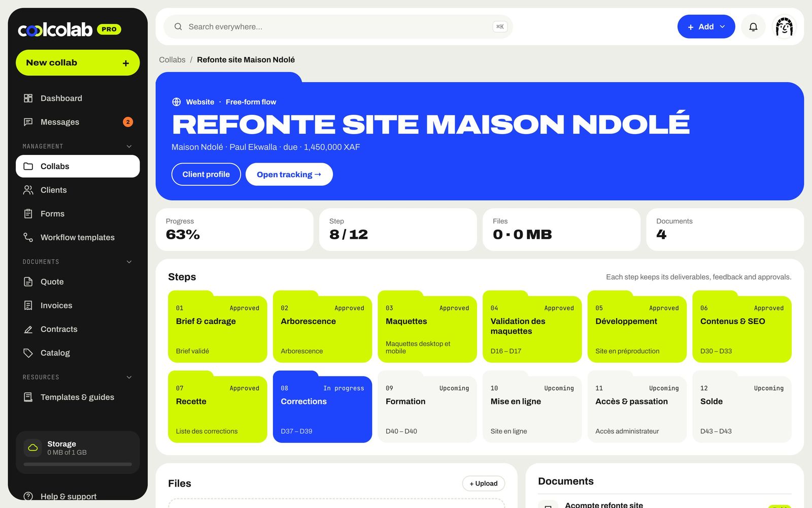
Task: Select the Mise en ligne step card
Action: [x=532, y=407]
